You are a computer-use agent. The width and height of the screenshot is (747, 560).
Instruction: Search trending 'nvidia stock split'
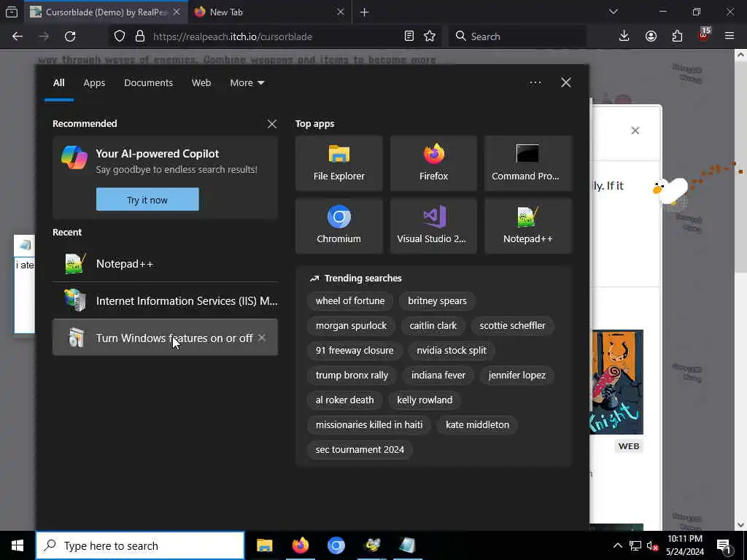pyautogui.click(x=452, y=351)
